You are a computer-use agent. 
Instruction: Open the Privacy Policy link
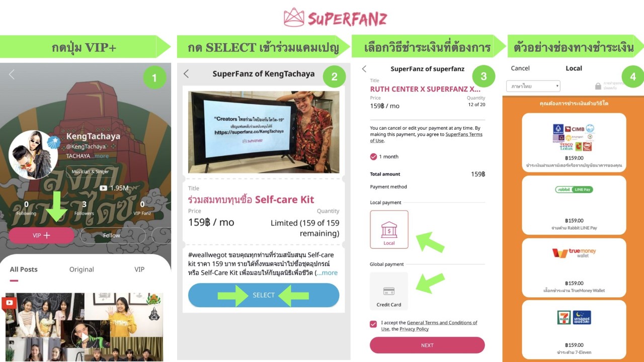pos(414,329)
